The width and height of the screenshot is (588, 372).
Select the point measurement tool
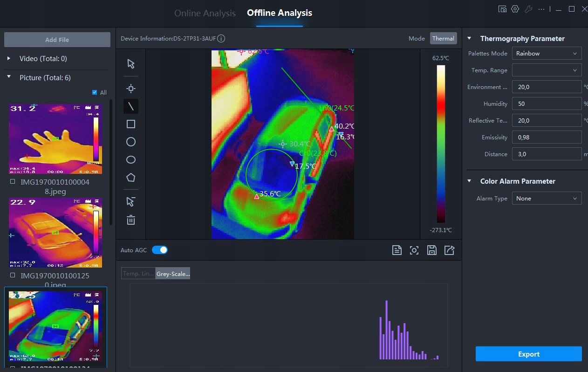click(x=131, y=89)
